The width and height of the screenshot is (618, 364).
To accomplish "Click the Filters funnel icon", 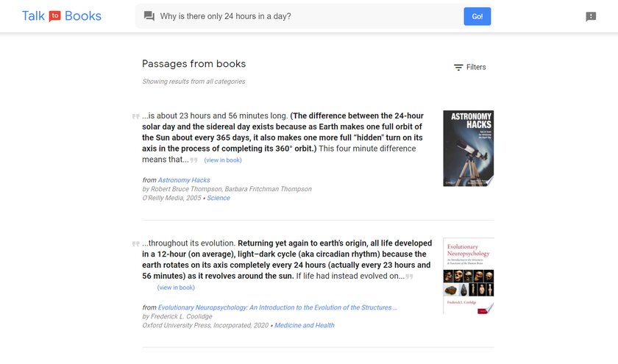I will click(458, 68).
